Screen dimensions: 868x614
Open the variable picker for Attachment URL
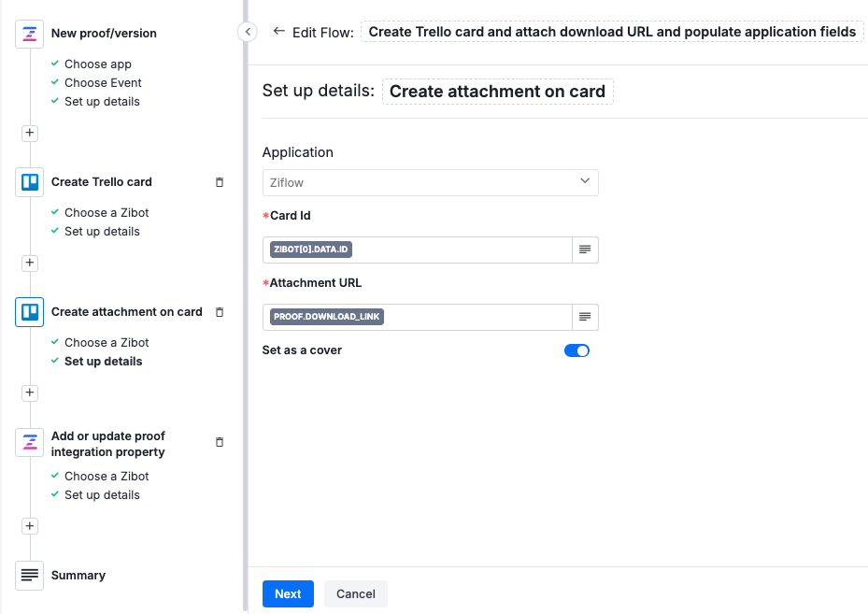(x=585, y=317)
